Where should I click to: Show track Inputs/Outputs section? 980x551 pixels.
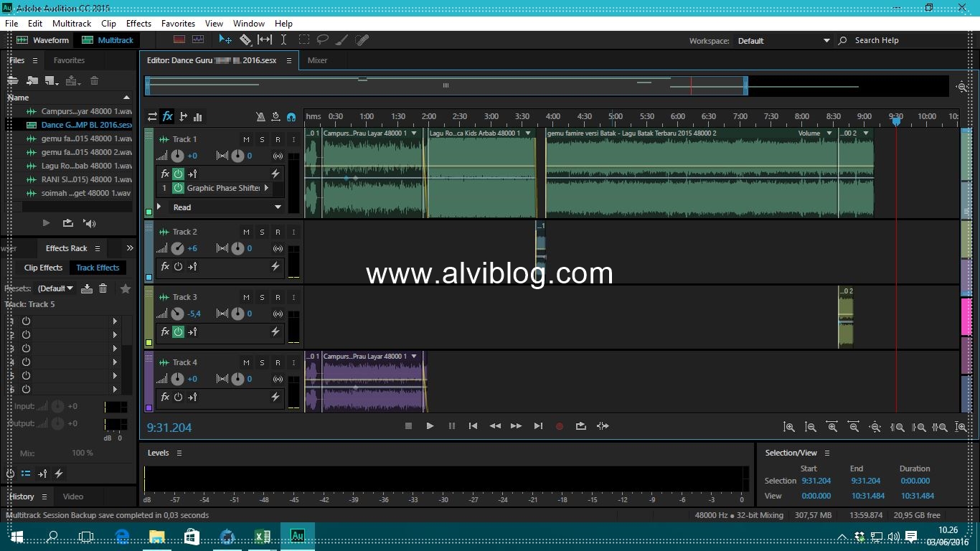coord(152,116)
